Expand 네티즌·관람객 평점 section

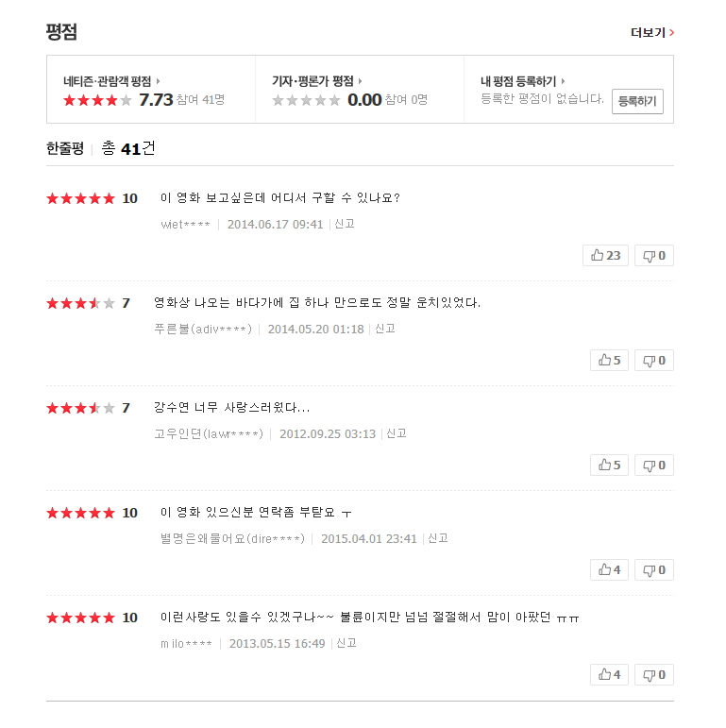pyautogui.click(x=111, y=81)
